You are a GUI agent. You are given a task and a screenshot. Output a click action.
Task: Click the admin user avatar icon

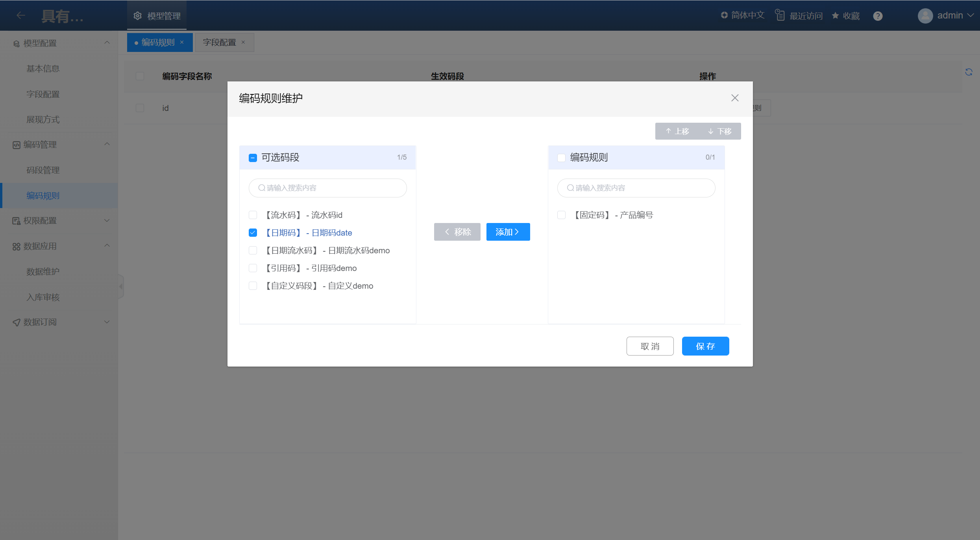(x=925, y=16)
